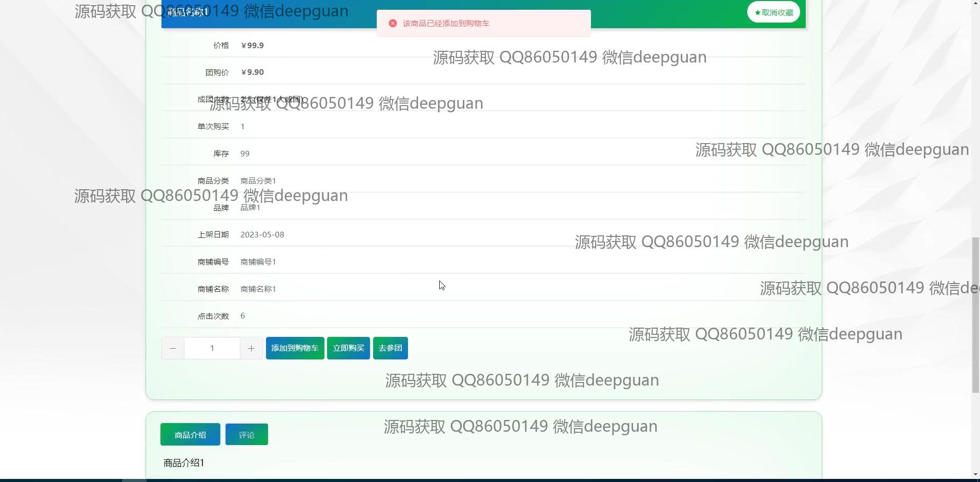The image size is (980, 482).
Task: Click the 该商品已经添加到购物车 alert message
Action: [x=446, y=24]
